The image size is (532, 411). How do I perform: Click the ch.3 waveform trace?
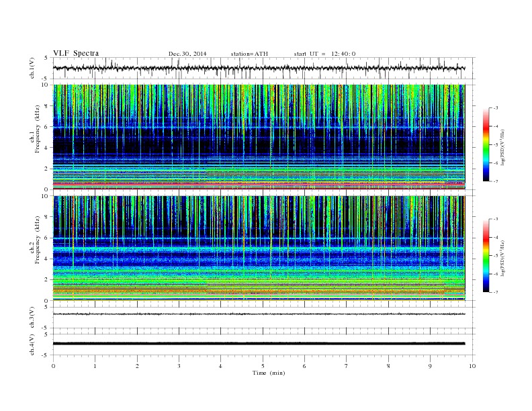pyautogui.click(x=259, y=314)
